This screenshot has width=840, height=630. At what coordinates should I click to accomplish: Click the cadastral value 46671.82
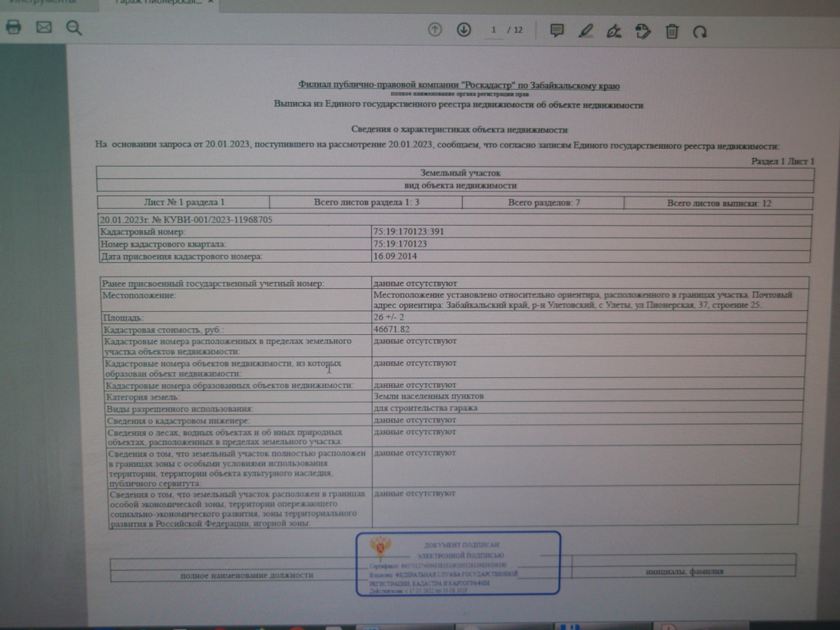pos(391,329)
